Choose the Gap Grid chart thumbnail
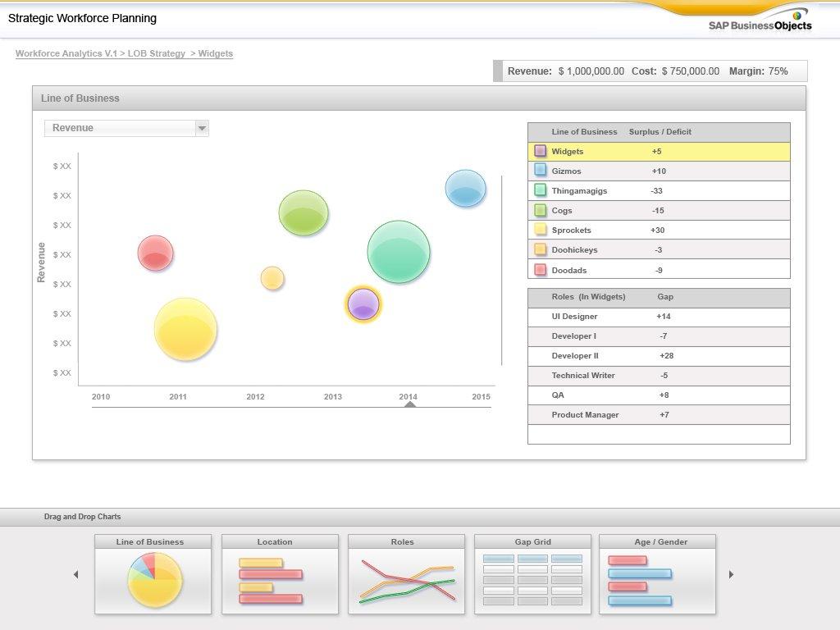The height and width of the screenshot is (630, 840). (532, 580)
